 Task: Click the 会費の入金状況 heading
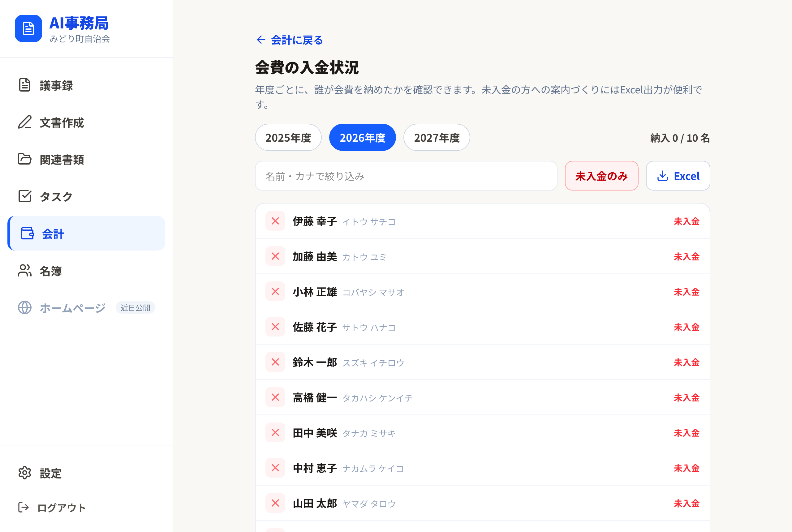[307, 67]
